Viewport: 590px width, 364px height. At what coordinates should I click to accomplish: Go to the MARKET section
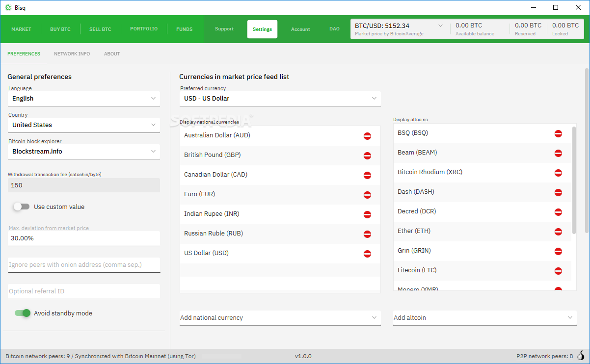tap(21, 29)
